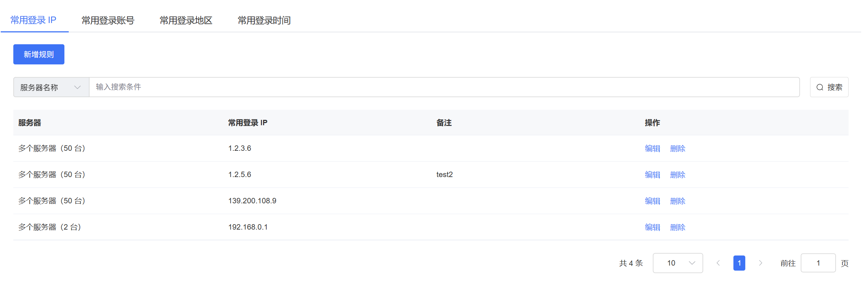This screenshot has height=294, width=868.
Task: Expand the 10 per page size selector
Action: tap(678, 263)
